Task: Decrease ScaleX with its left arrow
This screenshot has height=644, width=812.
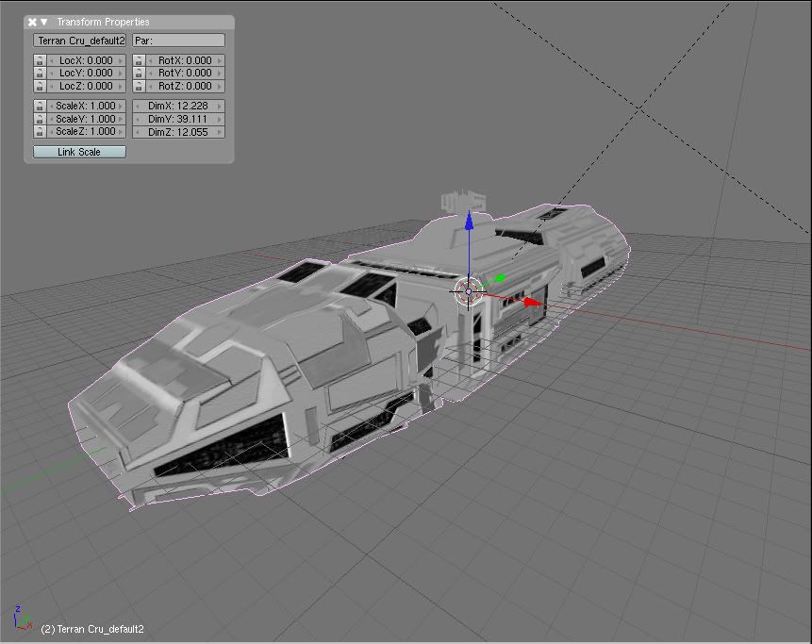Action: [51, 106]
